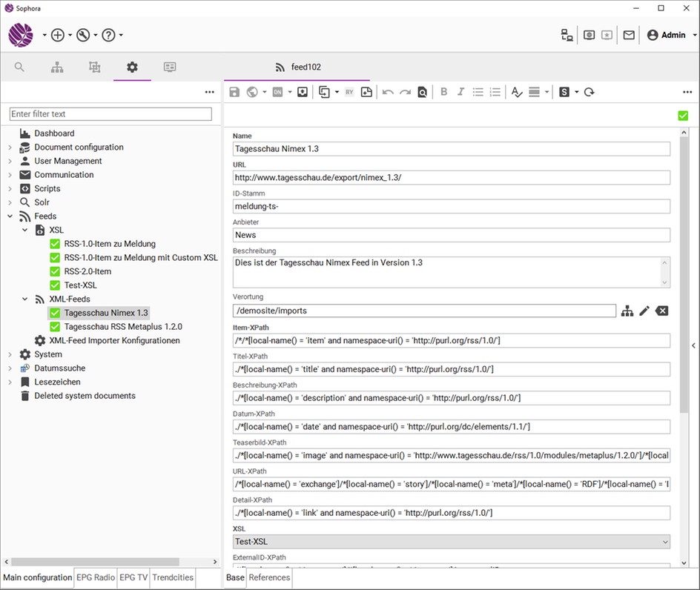
Task: Open the monitor view icon
Action: [170, 67]
